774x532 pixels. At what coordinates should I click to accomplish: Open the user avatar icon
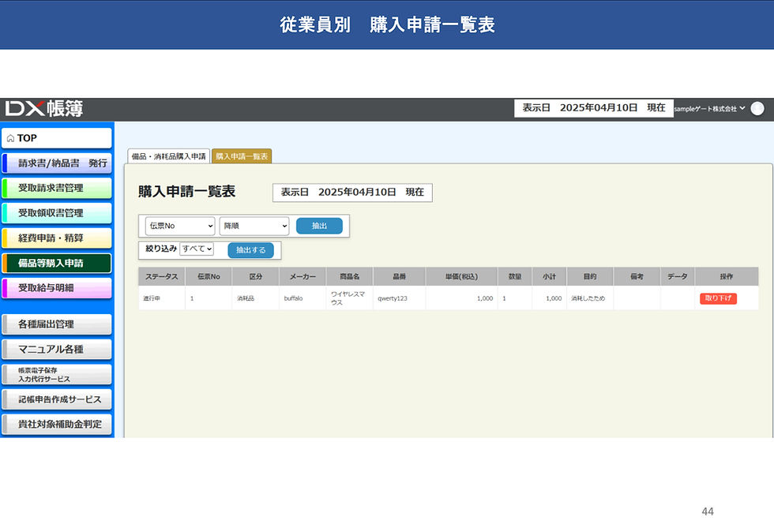tap(757, 109)
